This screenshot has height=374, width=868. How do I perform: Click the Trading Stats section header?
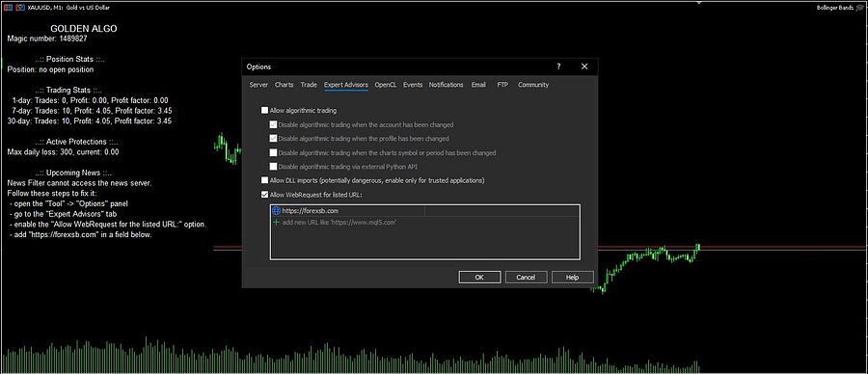(x=68, y=90)
